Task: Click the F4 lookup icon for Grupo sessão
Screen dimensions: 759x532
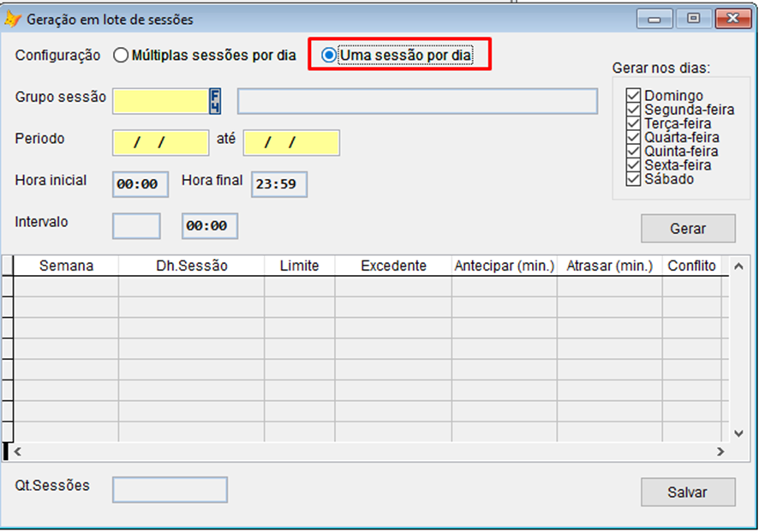Action: (215, 101)
